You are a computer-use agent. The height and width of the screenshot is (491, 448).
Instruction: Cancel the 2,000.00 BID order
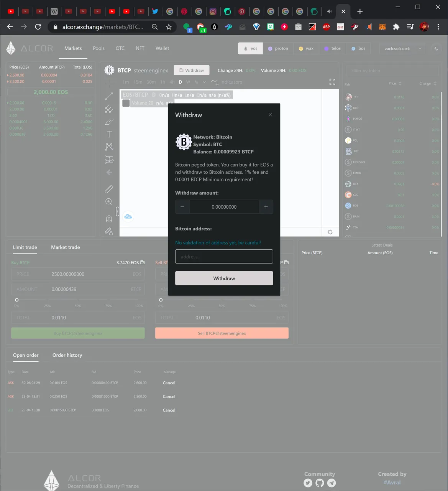click(x=169, y=410)
